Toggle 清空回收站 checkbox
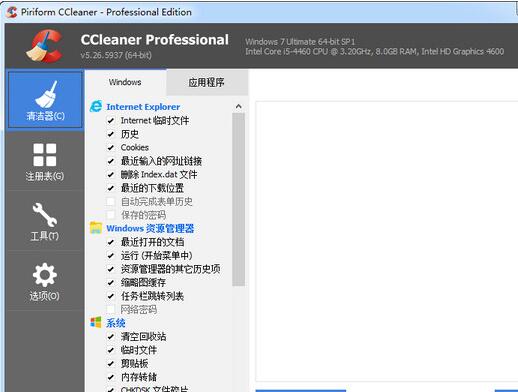 coord(111,337)
